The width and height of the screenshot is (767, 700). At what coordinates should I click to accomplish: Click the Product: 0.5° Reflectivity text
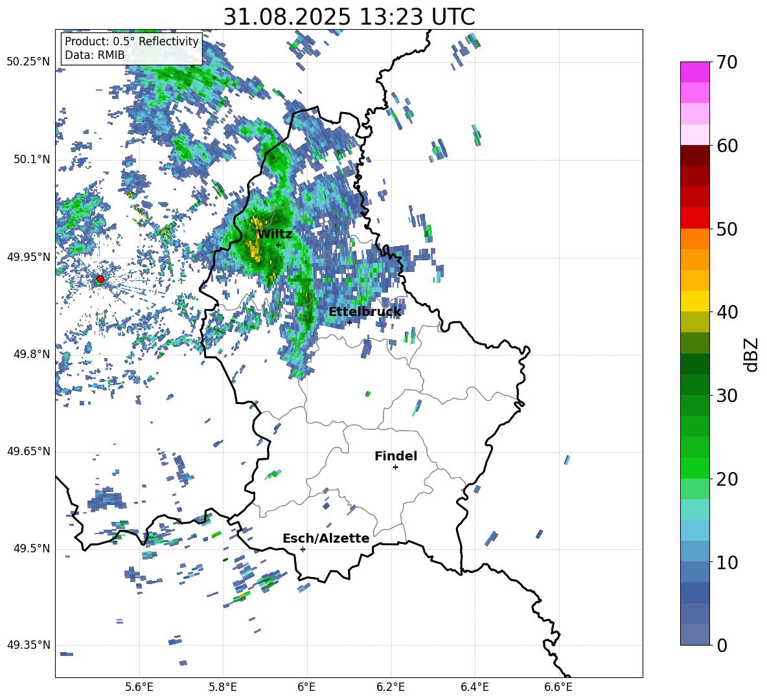[x=132, y=41]
